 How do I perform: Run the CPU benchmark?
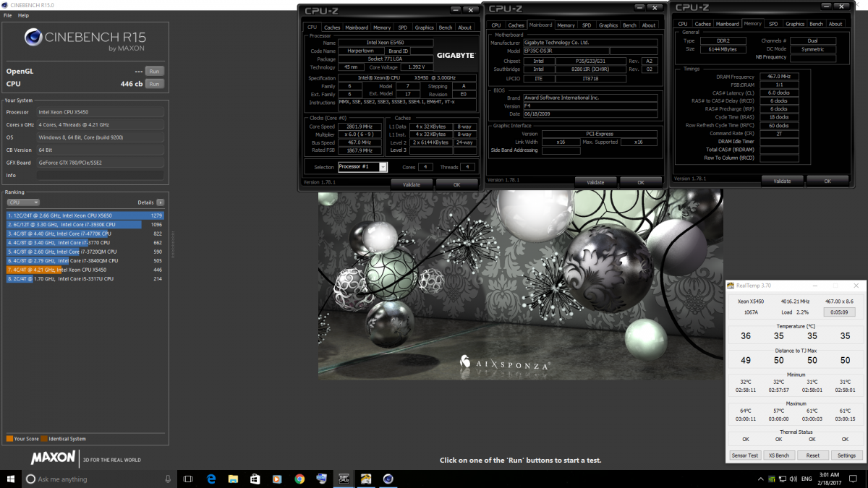click(153, 84)
